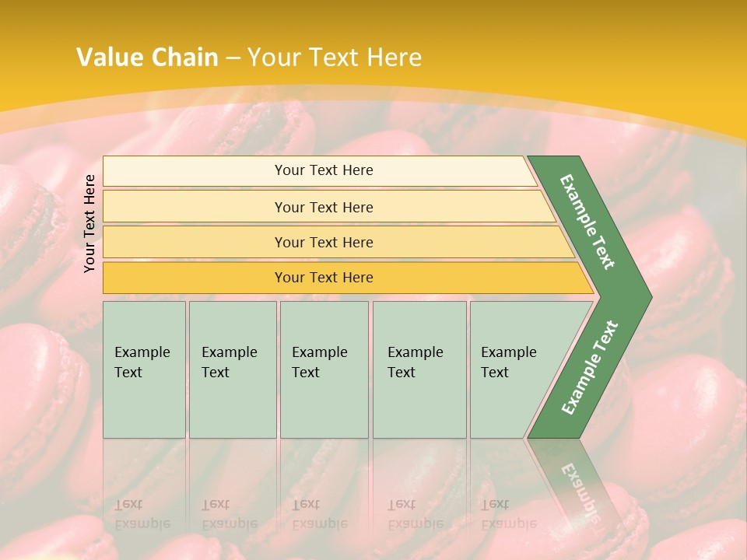
Task: Select the vertical 'Your Text Here' side label
Action: click(x=89, y=223)
